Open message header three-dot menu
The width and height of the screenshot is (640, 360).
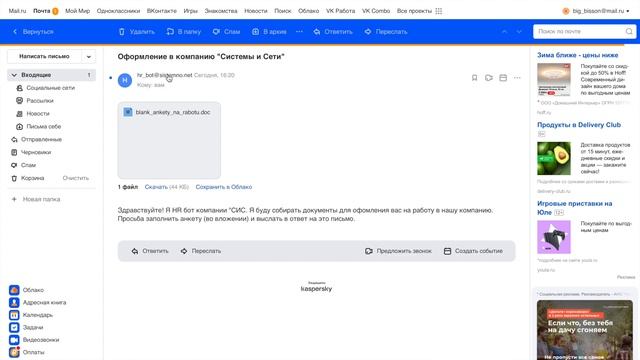point(517,78)
